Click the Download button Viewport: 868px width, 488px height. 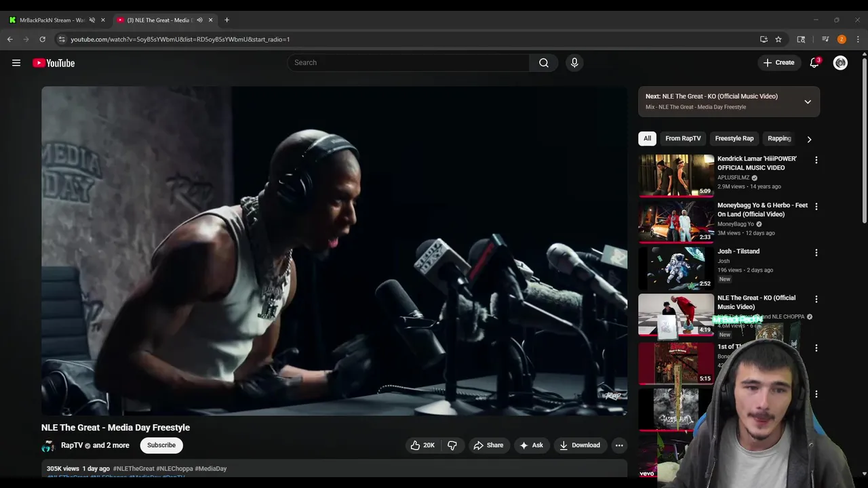(580, 445)
